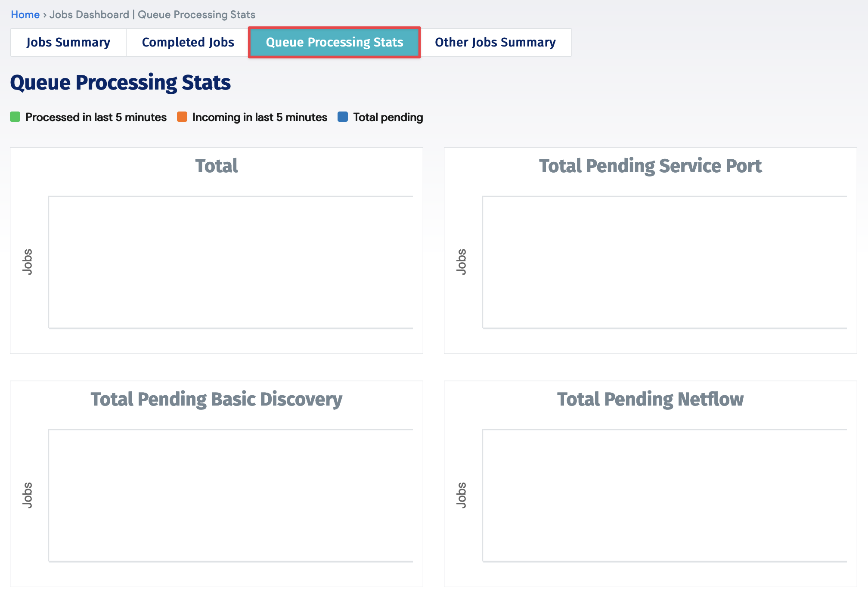Image resolution: width=868 pixels, height=595 pixels.
Task: Toggle 'Total pending' legend label
Action: 388,117
